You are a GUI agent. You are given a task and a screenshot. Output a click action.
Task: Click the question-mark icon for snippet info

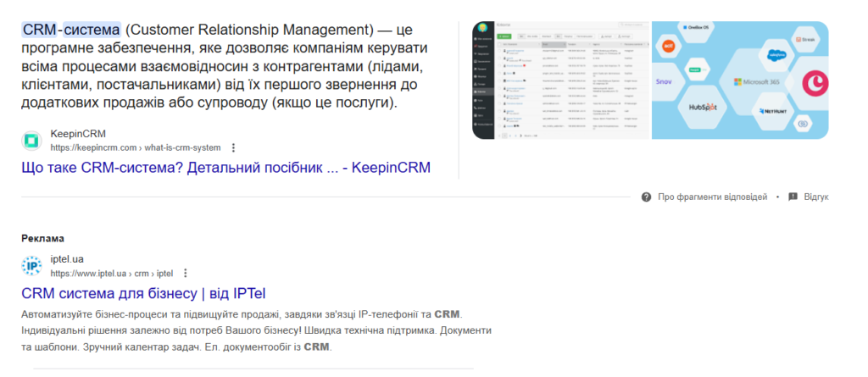point(646,197)
